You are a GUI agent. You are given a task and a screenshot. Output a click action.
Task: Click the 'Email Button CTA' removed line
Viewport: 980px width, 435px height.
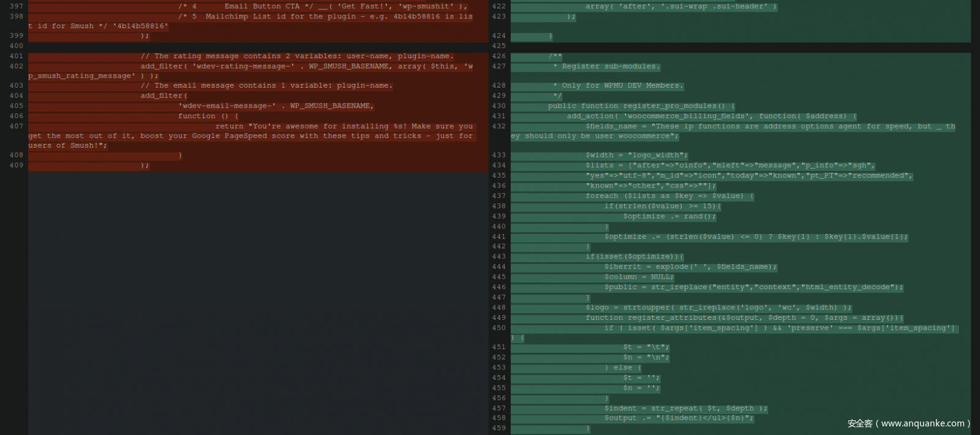[322, 6]
